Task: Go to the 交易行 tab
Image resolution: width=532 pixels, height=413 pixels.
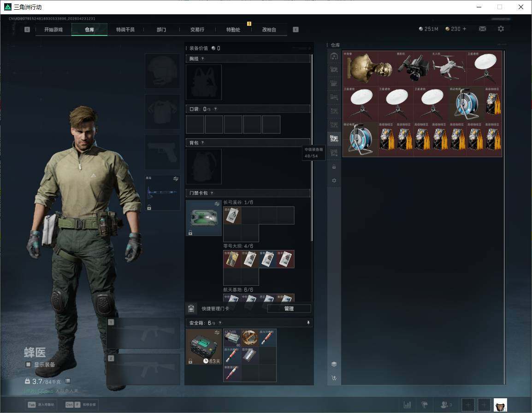Action: [x=197, y=29]
